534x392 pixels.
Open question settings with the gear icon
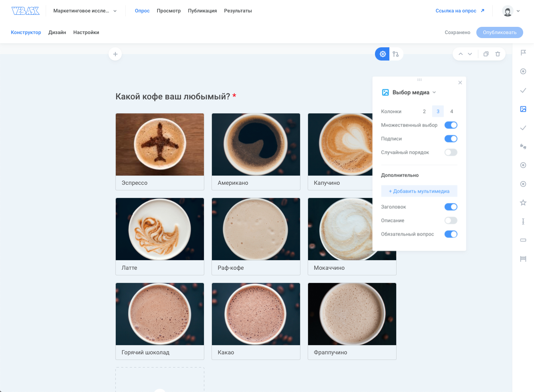click(383, 54)
